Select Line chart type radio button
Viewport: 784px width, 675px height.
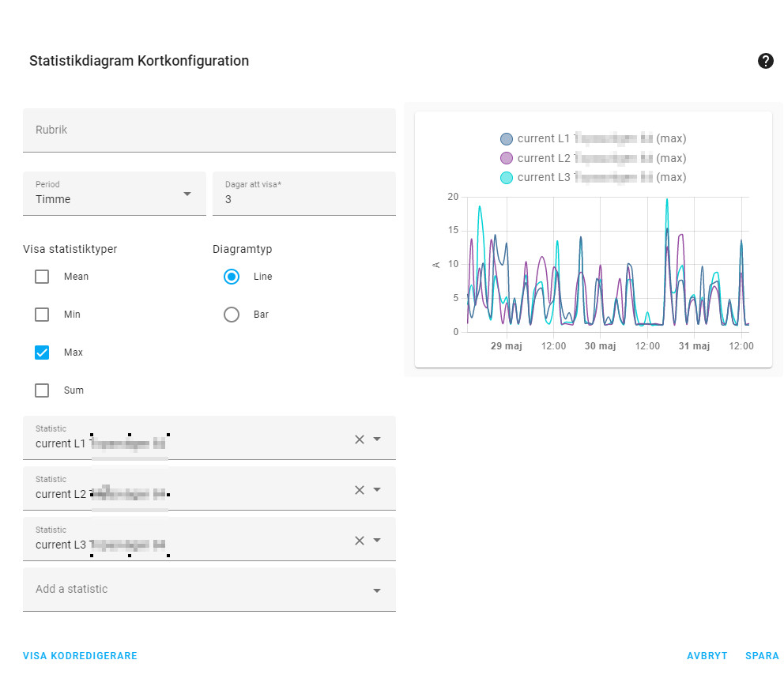click(x=232, y=277)
